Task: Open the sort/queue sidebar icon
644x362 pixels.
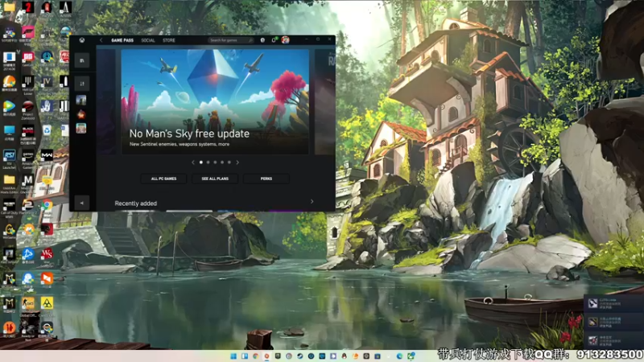Action: (82, 84)
